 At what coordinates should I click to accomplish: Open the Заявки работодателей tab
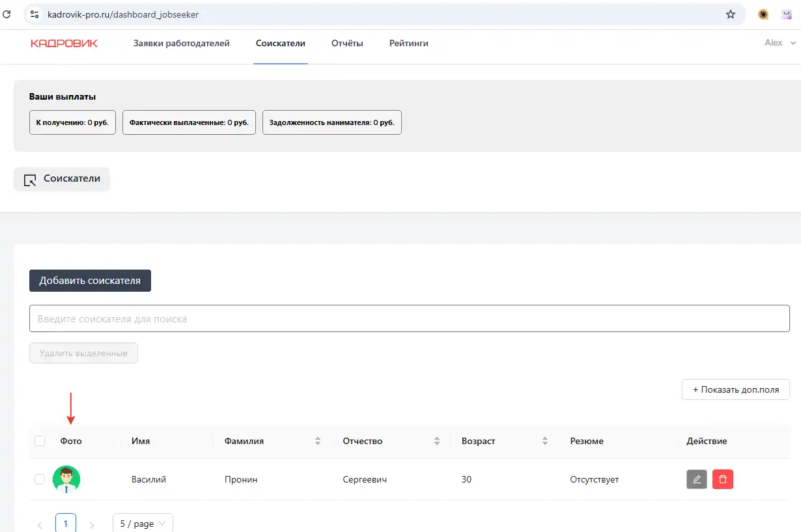click(x=181, y=44)
